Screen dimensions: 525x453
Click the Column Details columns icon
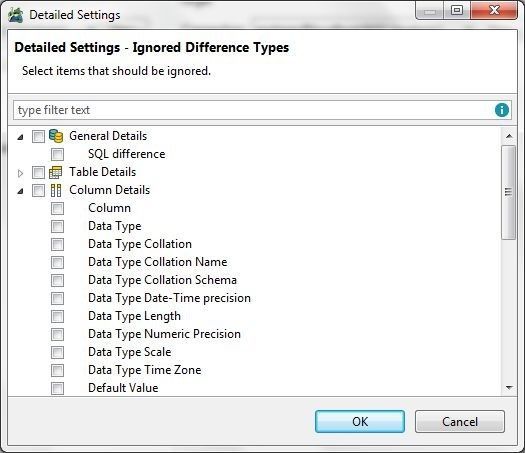coord(56,190)
